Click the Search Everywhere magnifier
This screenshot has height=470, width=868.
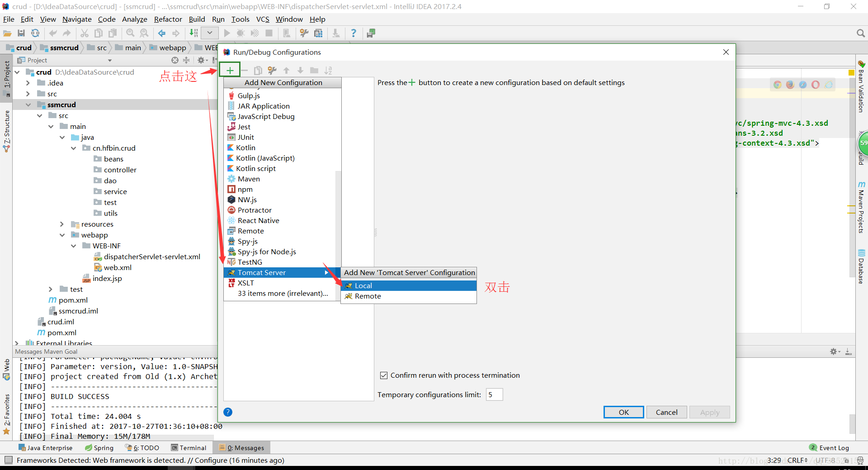861,33
